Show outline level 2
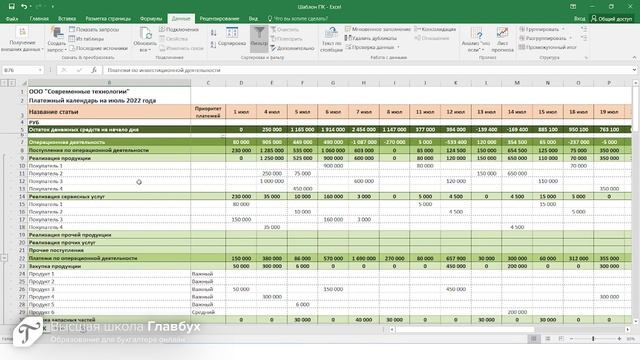The width and height of the screenshot is (640, 360). [x=12, y=83]
